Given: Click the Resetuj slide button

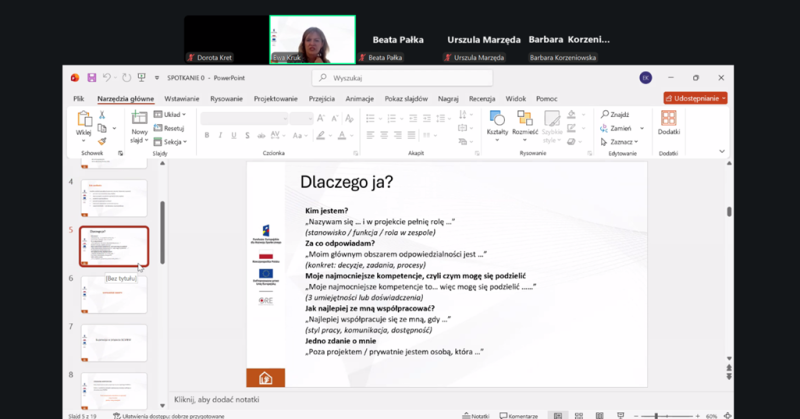Looking at the screenshot, I should (170, 128).
